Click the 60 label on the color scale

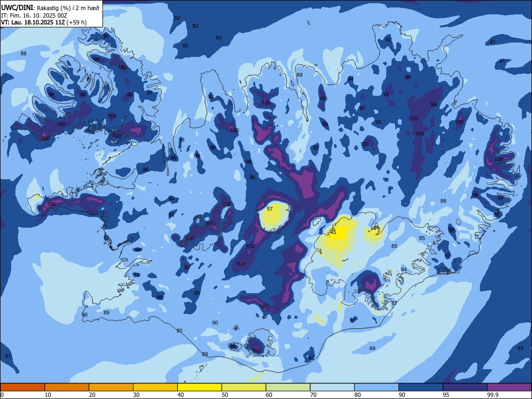tap(269, 395)
